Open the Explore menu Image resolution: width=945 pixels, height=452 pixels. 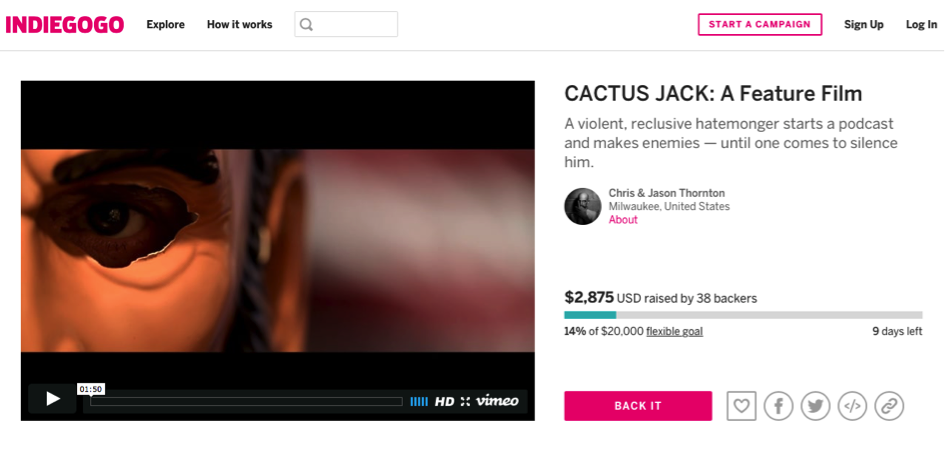pos(166,25)
